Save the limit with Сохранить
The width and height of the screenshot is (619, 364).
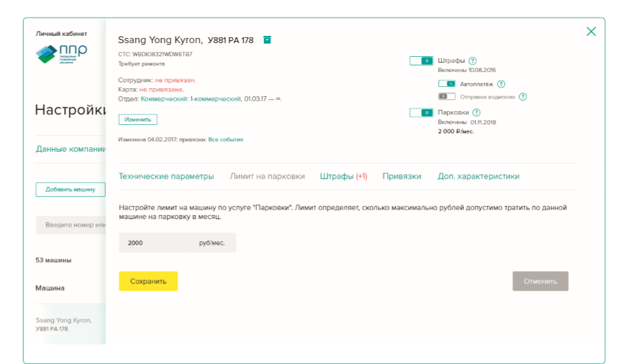(x=148, y=281)
